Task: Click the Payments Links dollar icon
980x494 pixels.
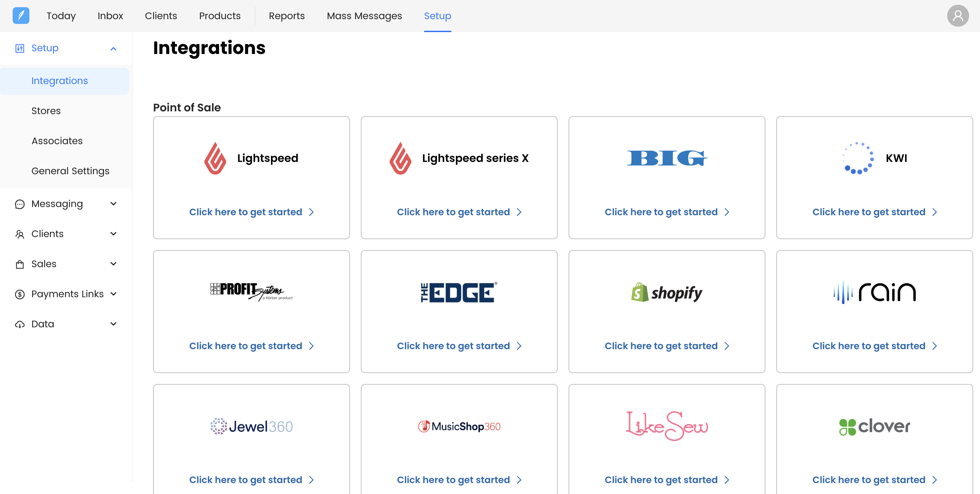Action: (x=20, y=294)
